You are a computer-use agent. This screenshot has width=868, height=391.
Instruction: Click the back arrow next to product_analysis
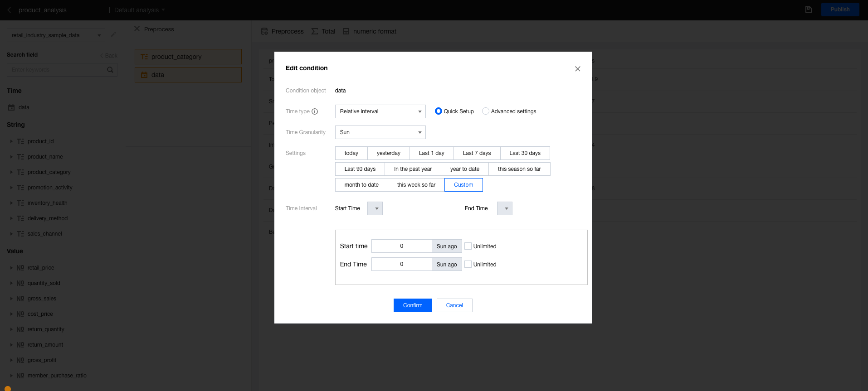[x=9, y=10]
